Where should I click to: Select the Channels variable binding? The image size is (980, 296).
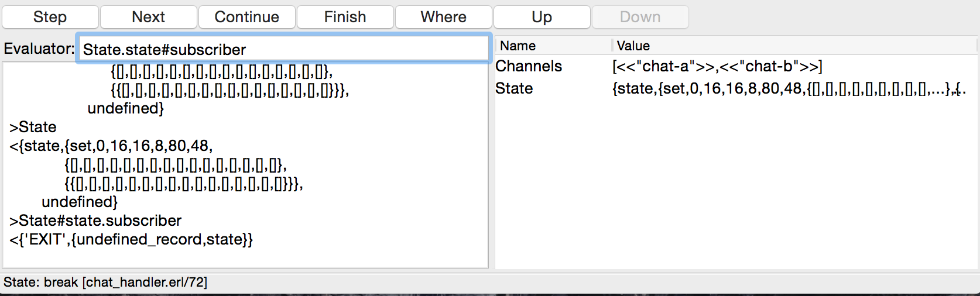(528, 66)
